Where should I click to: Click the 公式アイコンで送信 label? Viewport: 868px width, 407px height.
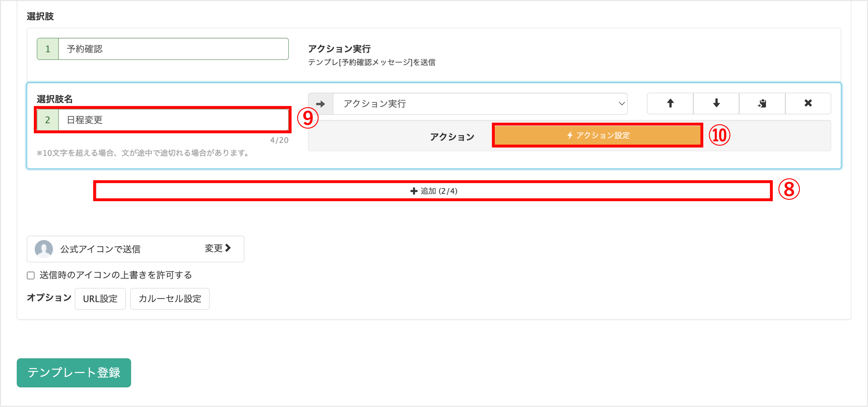tap(100, 249)
